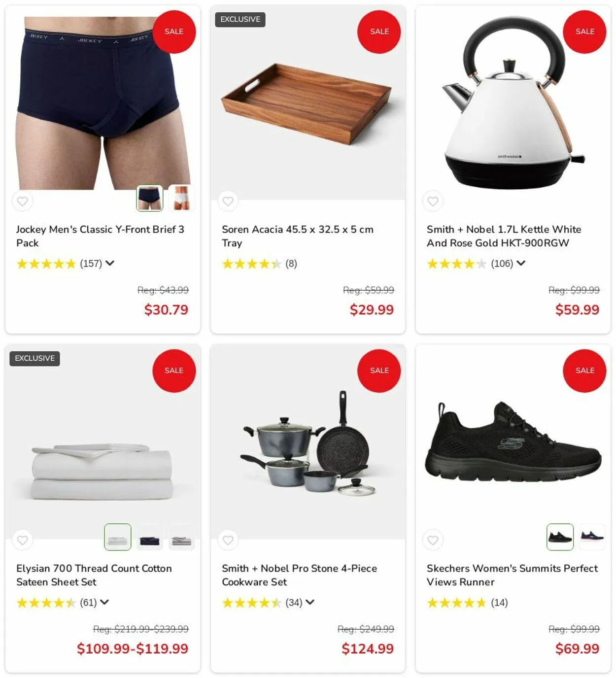The width and height of the screenshot is (616, 678).
Task: Open ratings dropdown for Elysian sheets (61)
Action: pos(104,602)
